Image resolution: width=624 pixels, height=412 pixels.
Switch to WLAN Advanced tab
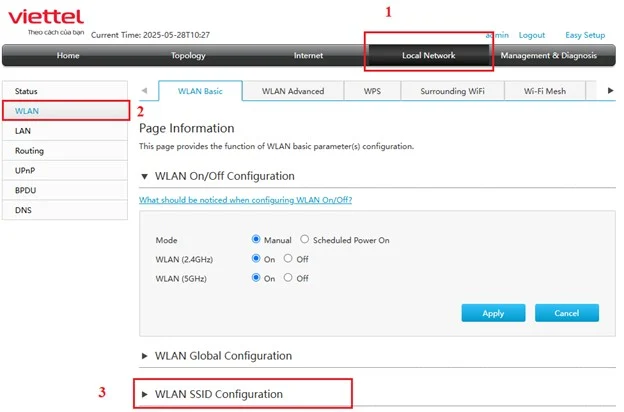point(293,91)
